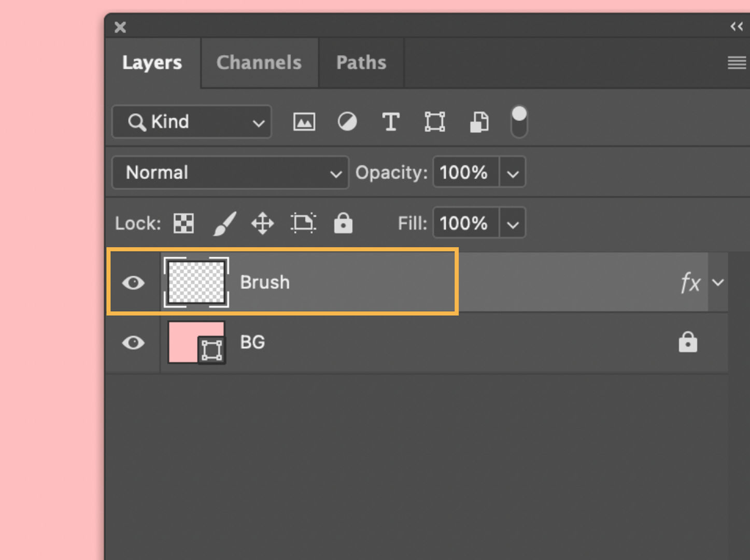
Task: Enable the lock all padlock icon
Action: point(344,223)
